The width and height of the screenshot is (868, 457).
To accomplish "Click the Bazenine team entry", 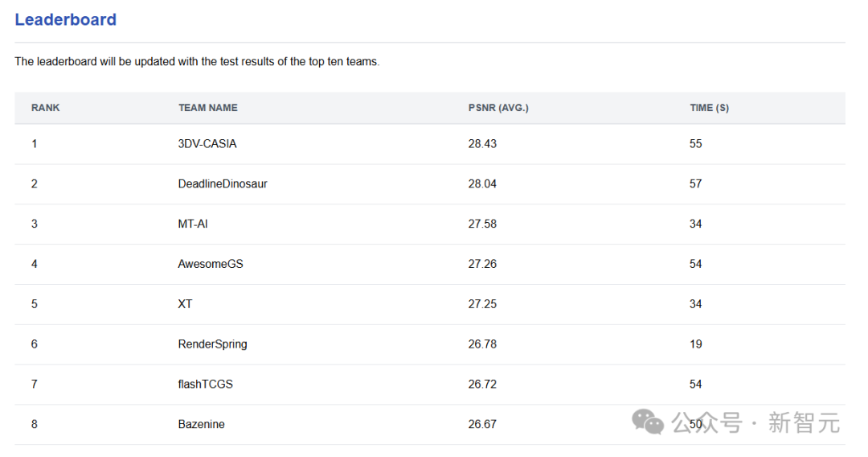I will pyautogui.click(x=201, y=424).
